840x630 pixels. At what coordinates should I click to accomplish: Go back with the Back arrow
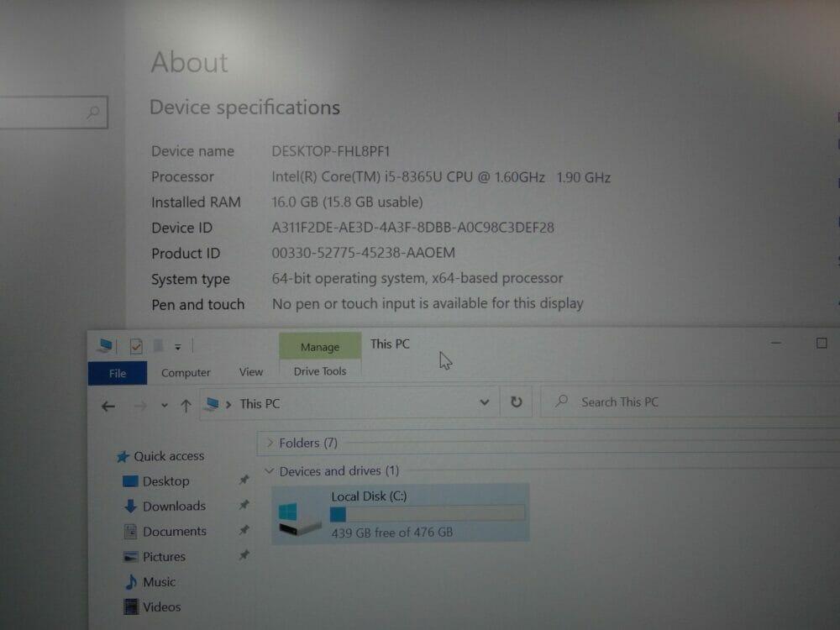click(108, 407)
